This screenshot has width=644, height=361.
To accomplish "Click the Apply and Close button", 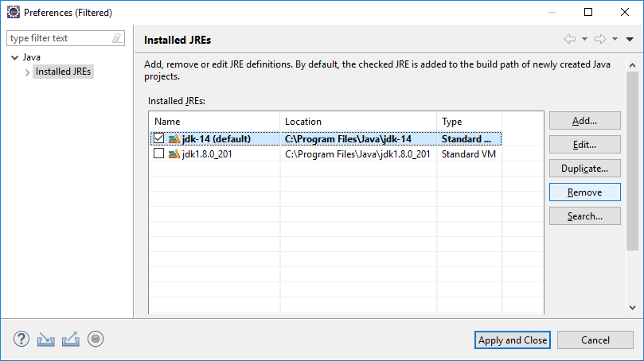I will click(x=513, y=340).
